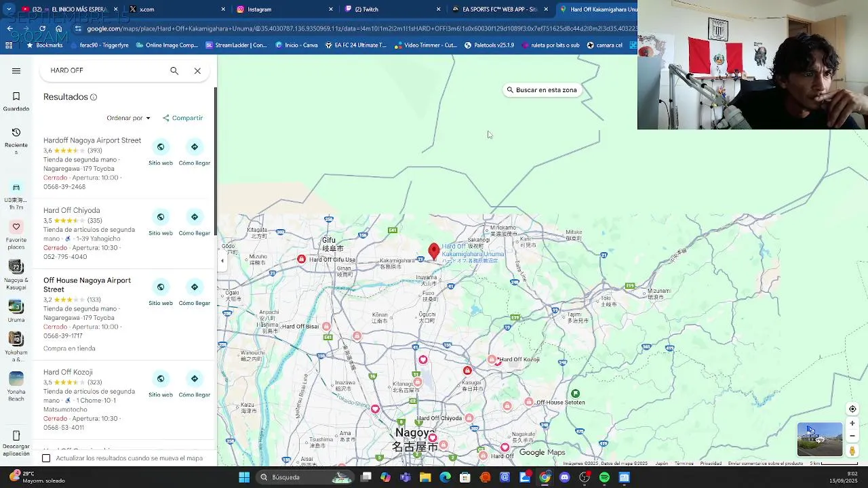Open the Google Maps hamburger menu
Viewport: 868px width, 488px height.
coord(16,70)
